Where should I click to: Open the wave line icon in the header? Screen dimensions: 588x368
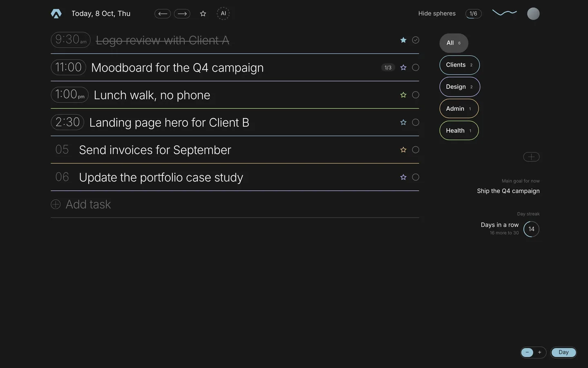tap(505, 13)
